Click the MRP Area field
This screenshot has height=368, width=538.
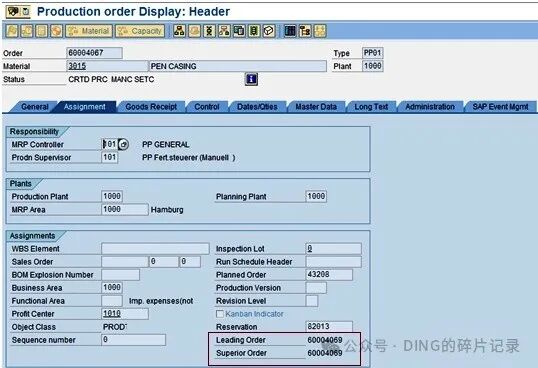pyautogui.click(x=125, y=209)
